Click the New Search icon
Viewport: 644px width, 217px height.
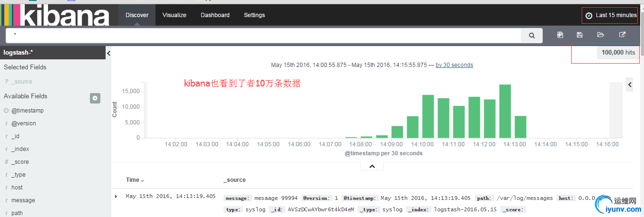[560, 35]
